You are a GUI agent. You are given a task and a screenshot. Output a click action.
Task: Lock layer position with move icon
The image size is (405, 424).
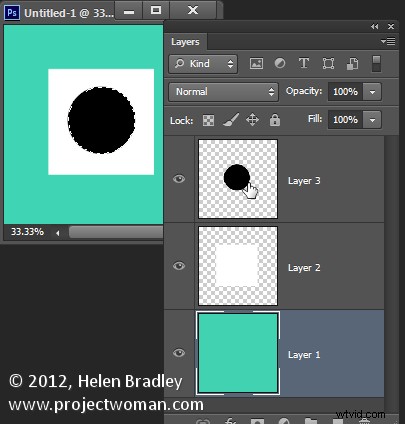(x=252, y=120)
